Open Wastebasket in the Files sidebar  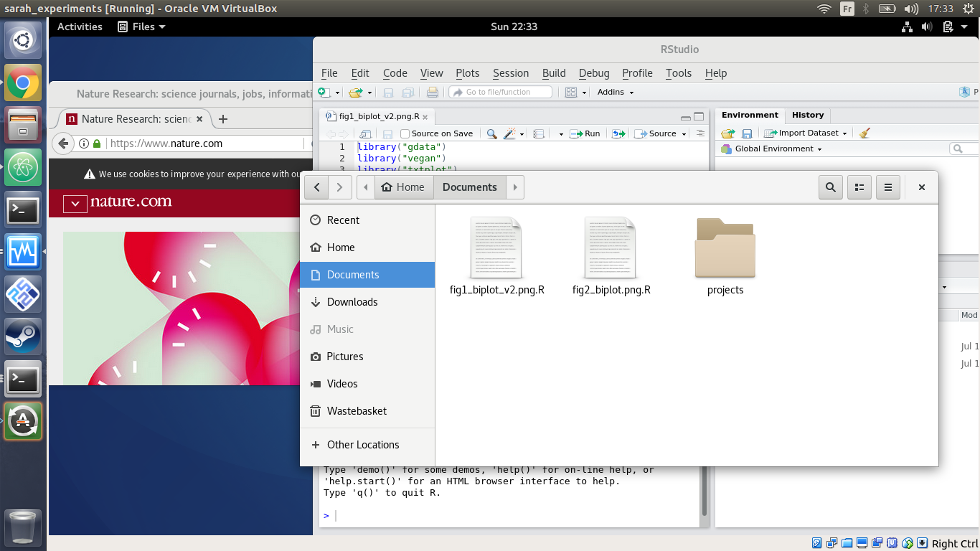click(367, 411)
